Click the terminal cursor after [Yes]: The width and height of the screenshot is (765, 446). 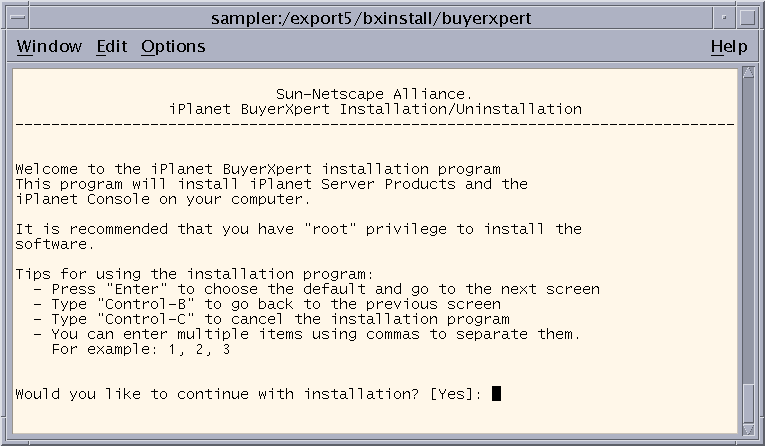pos(496,393)
